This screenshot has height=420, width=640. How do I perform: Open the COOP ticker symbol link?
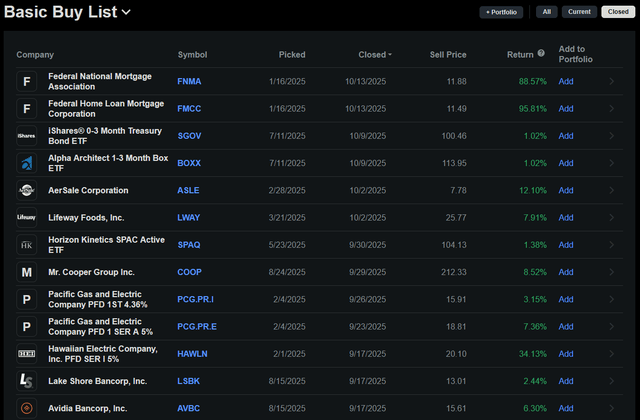[x=190, y=272]
